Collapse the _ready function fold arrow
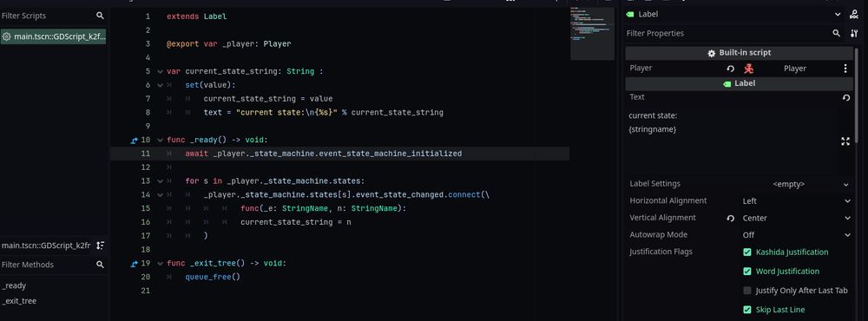868x321 pixels. coord(160,140)
